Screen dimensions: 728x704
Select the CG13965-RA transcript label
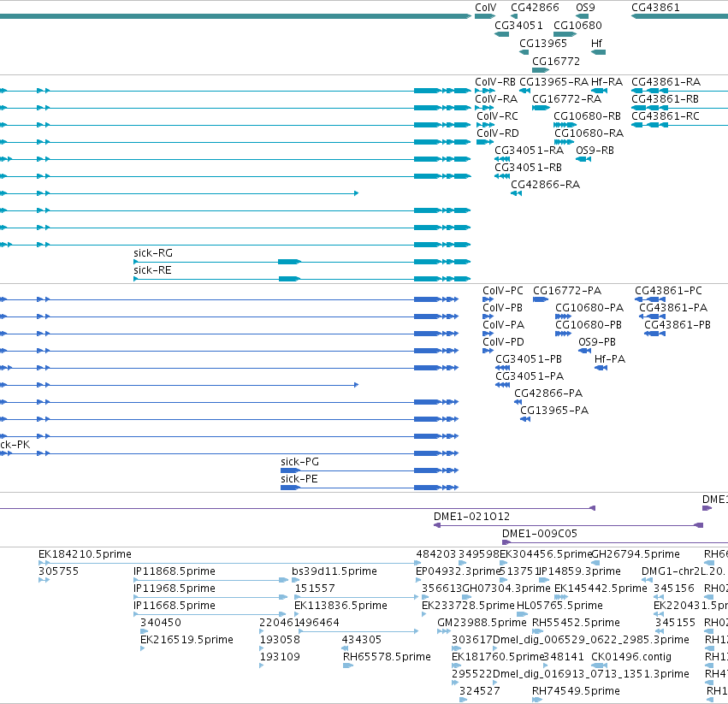coord(553,82)
